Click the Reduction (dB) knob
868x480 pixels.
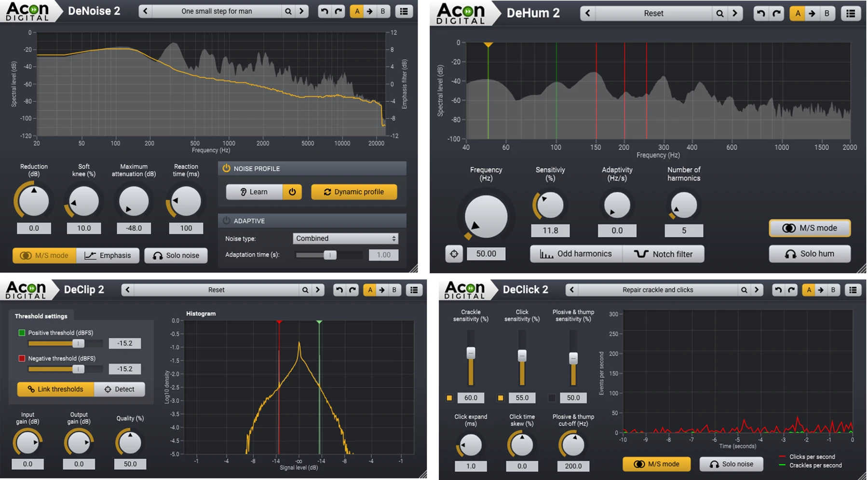34,201
